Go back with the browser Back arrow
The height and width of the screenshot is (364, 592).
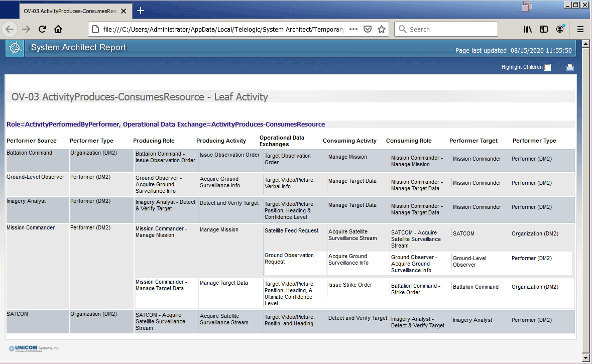coord(10,29)
